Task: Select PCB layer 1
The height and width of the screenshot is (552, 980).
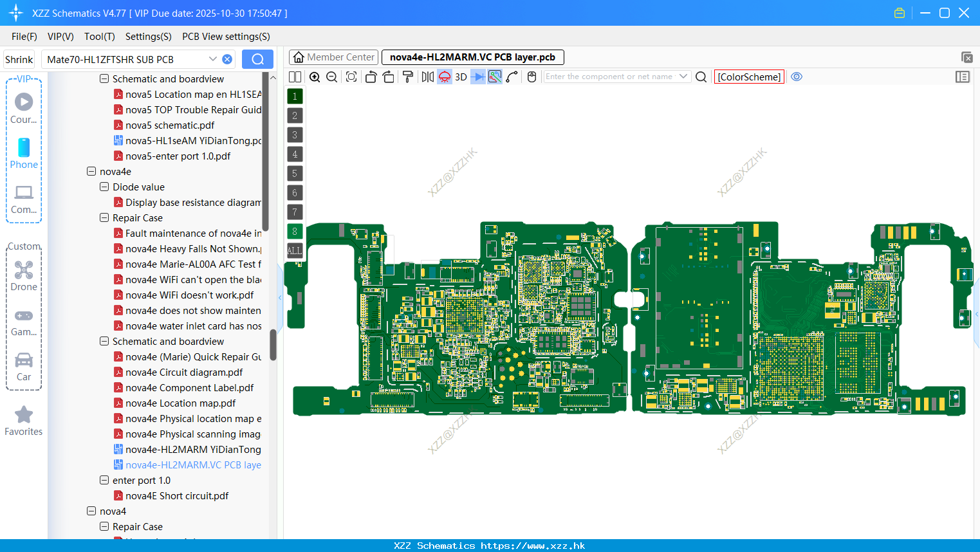Action: click(295, 97)
